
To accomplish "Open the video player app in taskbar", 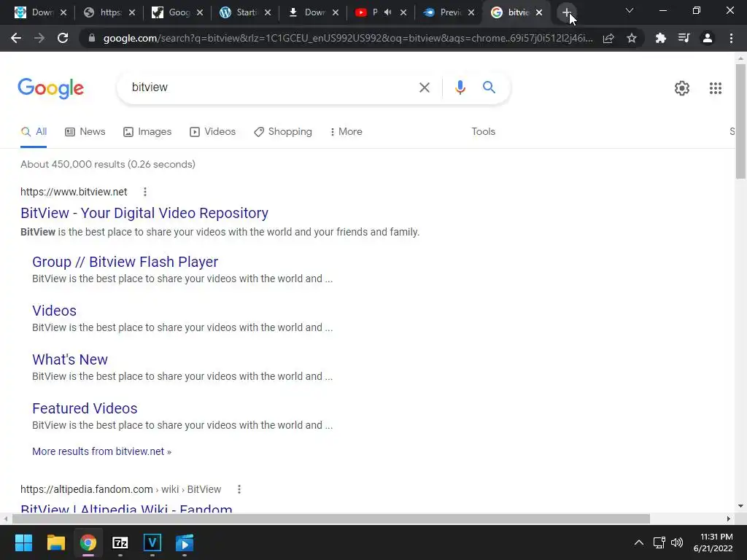I will pos(185,542).
